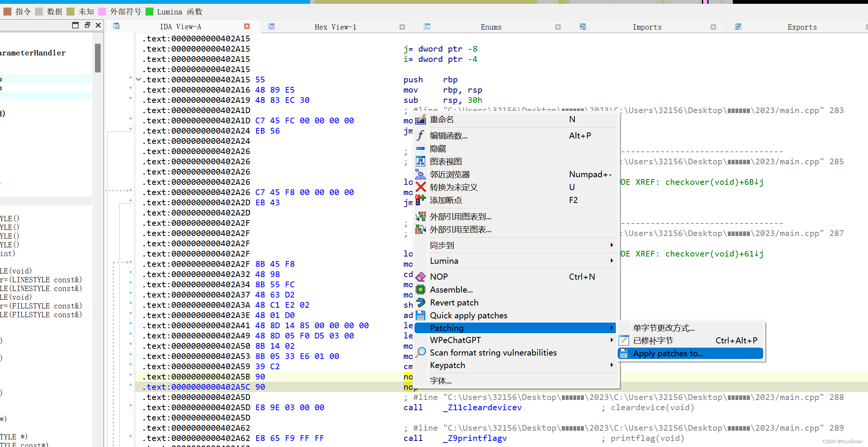Click the proximity browser (邻近浏览器) icon
Screen dimensions: 868x447
point(421,175)
